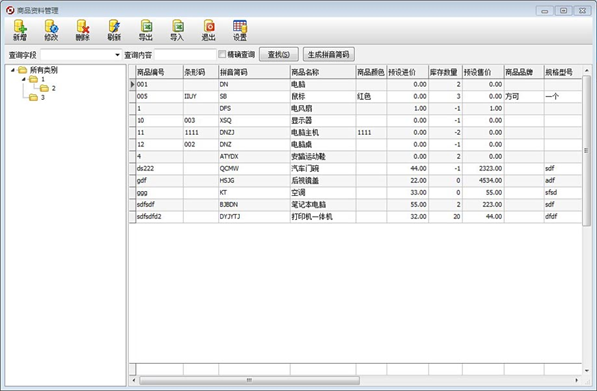Select category folder 2 in the tree

(x=48, y=88)
